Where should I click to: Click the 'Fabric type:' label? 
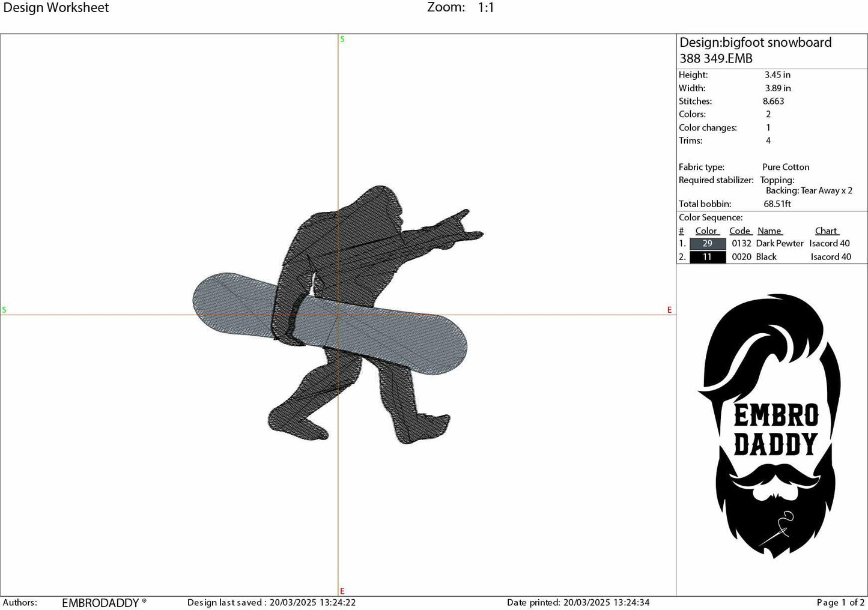pyautogui.click(x=702, y=168)
